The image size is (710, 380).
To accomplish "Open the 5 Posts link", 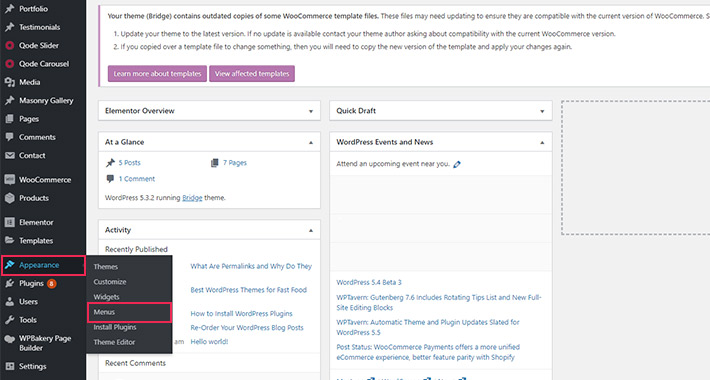I will tap(130, 163).
